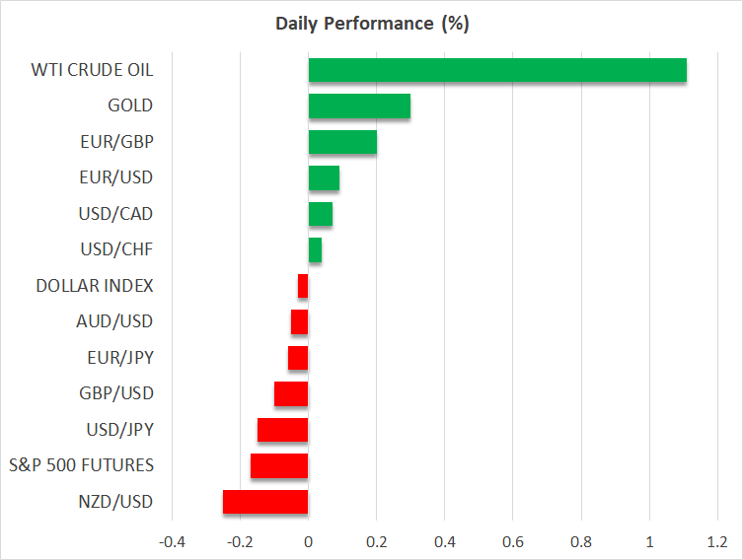Select the EUR/USD bar

[x=324, y=177]
